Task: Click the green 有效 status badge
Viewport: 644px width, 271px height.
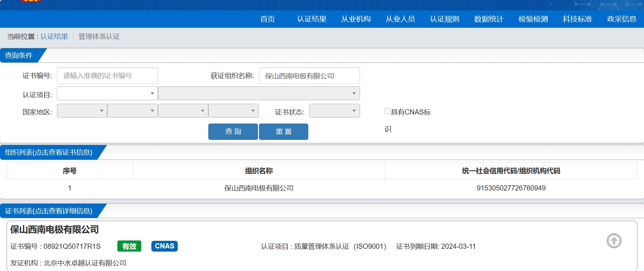Action: pos(129,246)
